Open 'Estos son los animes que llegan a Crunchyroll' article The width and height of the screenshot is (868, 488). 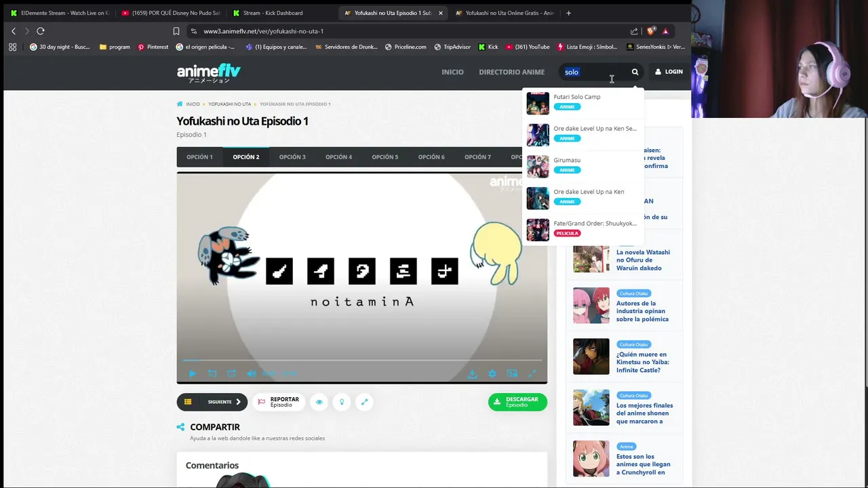(643, 464)
